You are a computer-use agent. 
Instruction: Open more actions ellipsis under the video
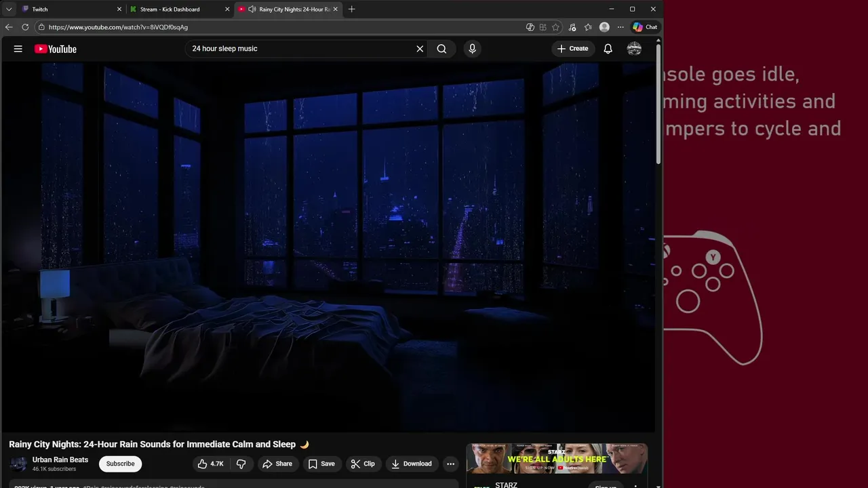[x=450, y=464]
